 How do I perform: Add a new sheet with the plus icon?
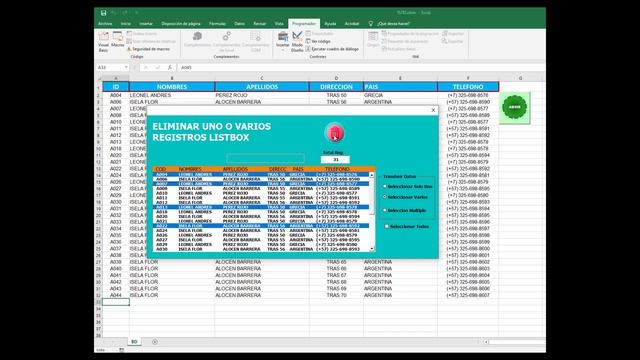click(x=155, y=342)
